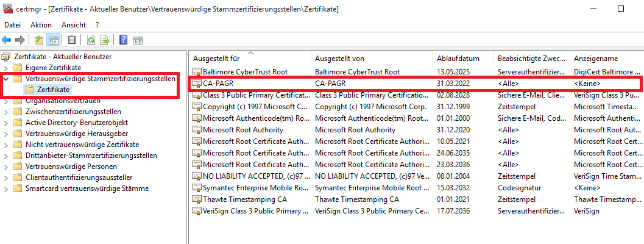Select the Zertifikate subfolder in the tree
The width and height of the screenshot is (644, 244).
[x=54, y=90]
